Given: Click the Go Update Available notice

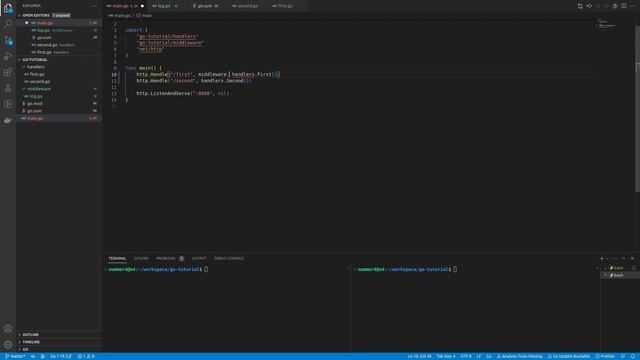Looking at the screenshot, I should pyautogui.click(x=569, y=356).
